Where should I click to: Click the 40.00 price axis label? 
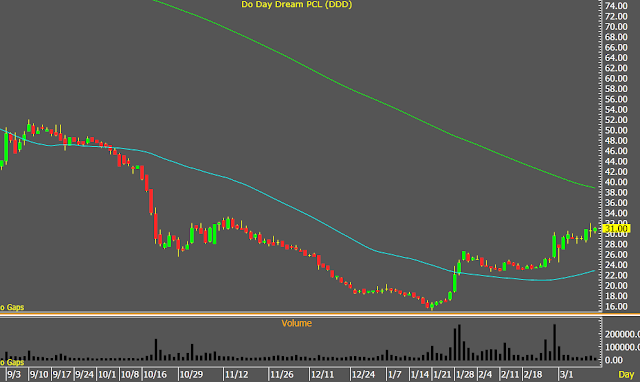coord(616,182)
